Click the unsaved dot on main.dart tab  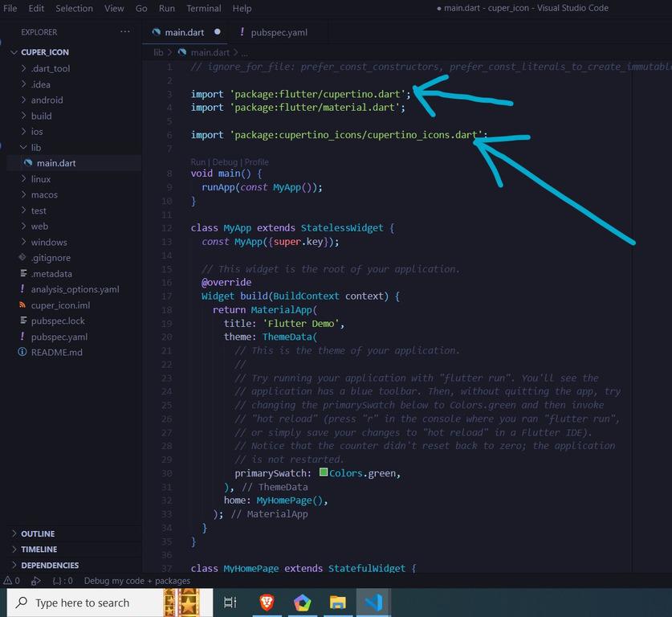pos(218,31)
